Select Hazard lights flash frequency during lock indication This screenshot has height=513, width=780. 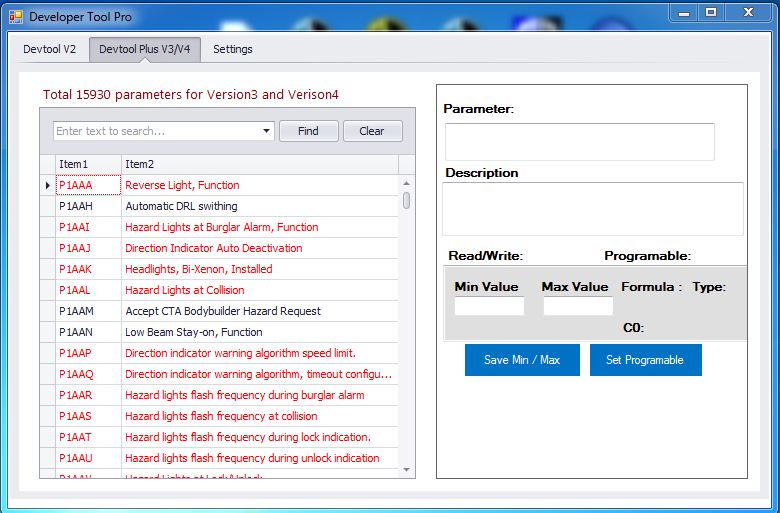tap(260, 437)
